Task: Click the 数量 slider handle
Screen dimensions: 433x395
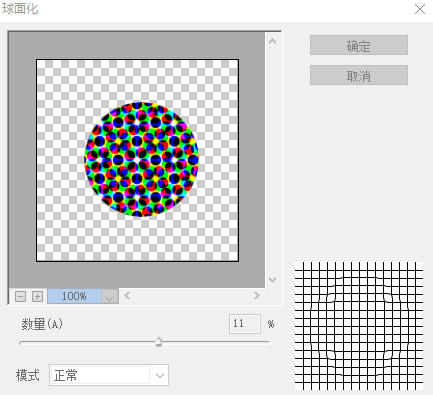Action: [159, 342]
